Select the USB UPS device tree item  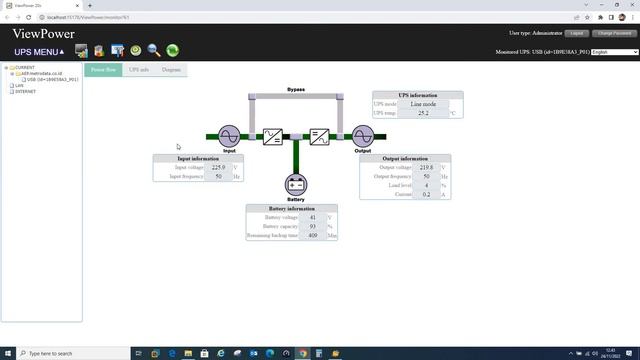pyautogui.click(x=52, y=80)
